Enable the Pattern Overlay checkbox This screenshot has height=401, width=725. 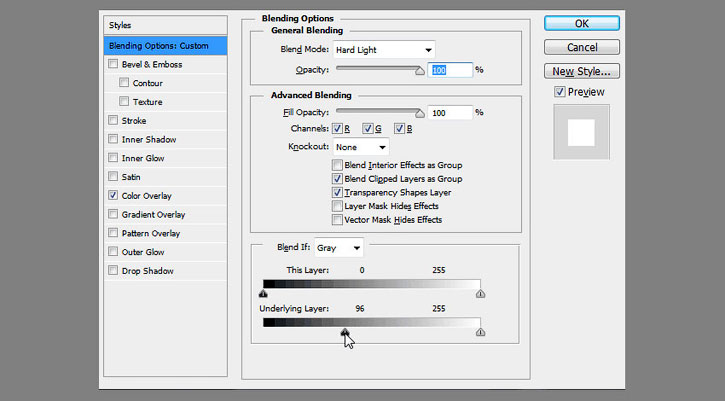[x=113, y=233]
